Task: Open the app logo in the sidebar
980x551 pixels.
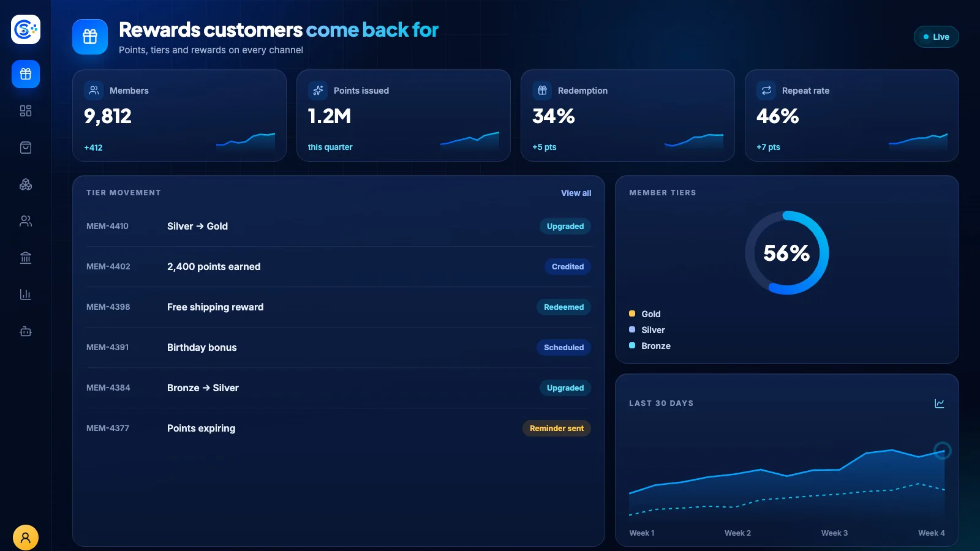Action: click(x=26, y=29)
